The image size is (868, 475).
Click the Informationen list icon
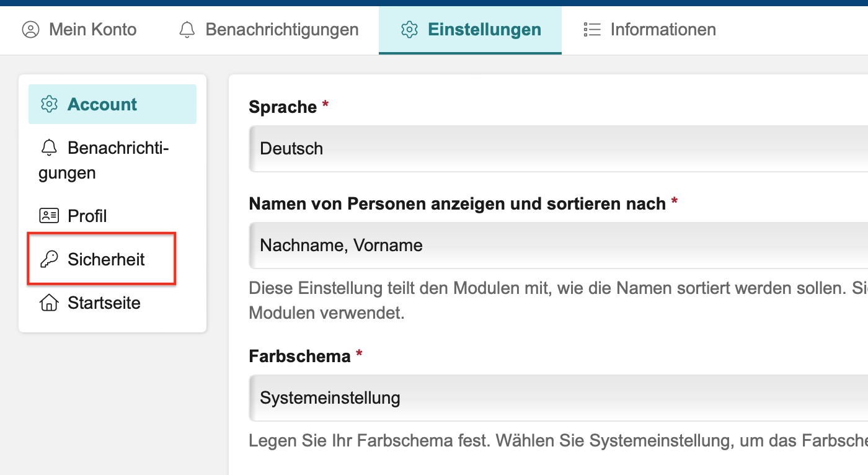592,30
